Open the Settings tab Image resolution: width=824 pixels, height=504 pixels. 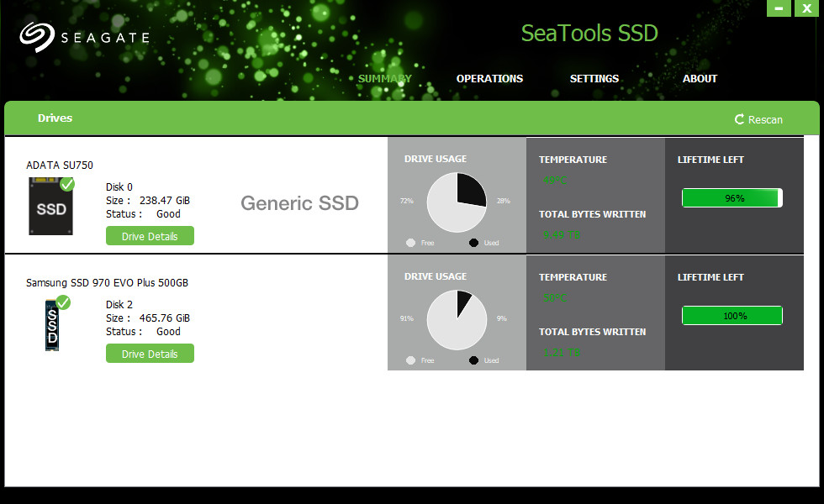[x=594, y=79]
